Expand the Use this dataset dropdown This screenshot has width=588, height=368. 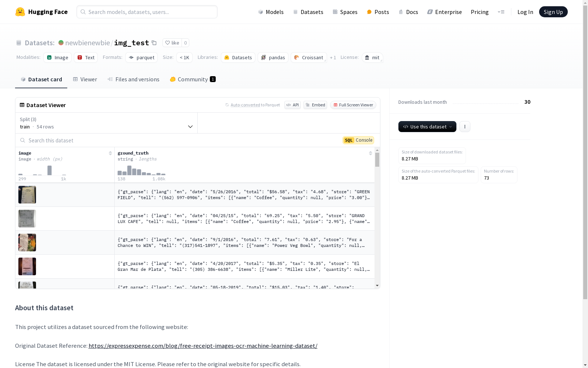point(427,127)
